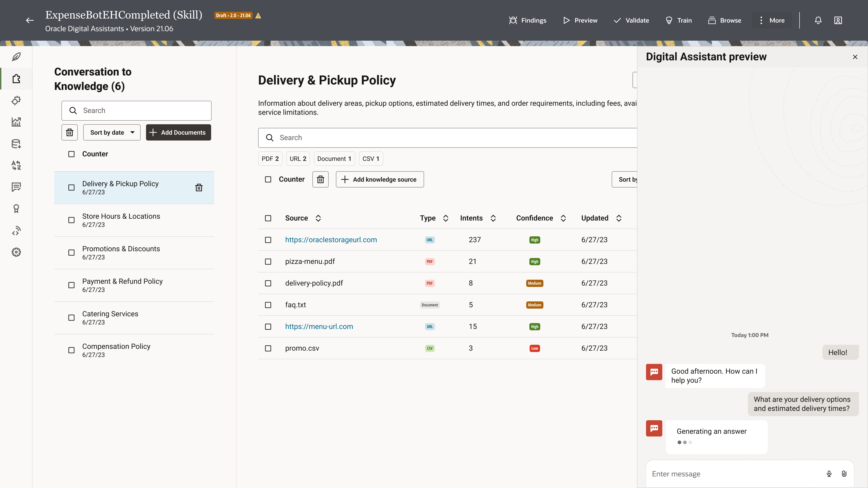868x488 pixels.
Task: Click the knowledge source Search field
Action: (448, 138)
